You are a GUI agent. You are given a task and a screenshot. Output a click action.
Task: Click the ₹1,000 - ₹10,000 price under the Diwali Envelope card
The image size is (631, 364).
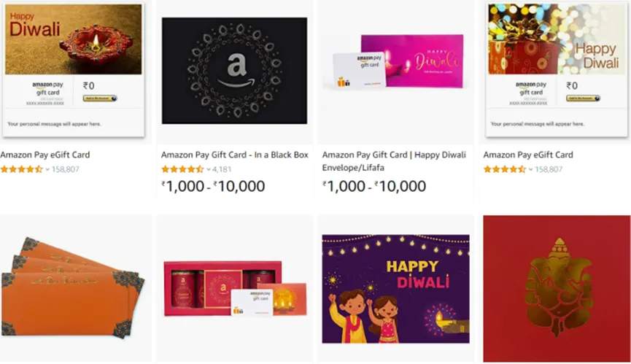tap(373, 186)
